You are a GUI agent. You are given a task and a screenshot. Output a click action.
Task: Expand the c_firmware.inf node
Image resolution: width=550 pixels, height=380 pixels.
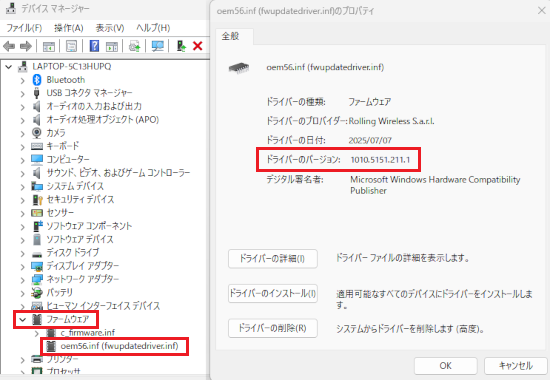coord(36,333)
